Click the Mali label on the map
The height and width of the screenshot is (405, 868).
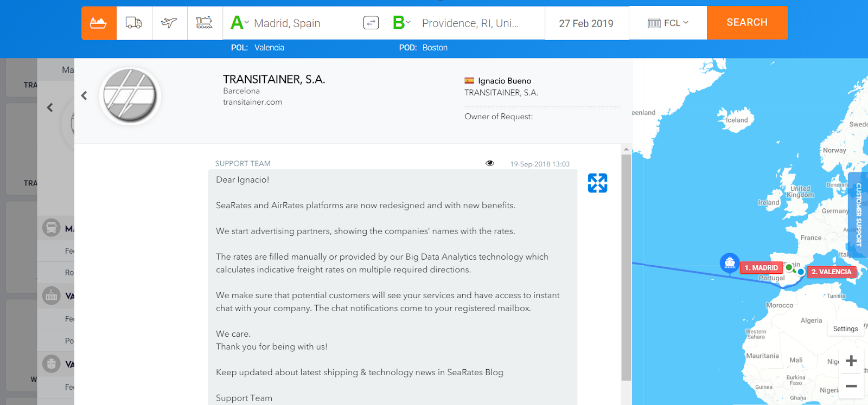pos(796,360)
